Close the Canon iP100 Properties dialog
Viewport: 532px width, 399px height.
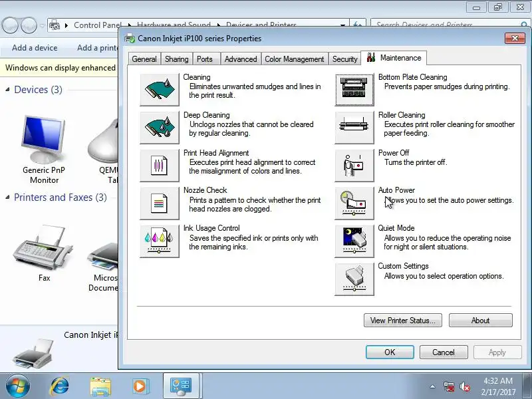515,39
